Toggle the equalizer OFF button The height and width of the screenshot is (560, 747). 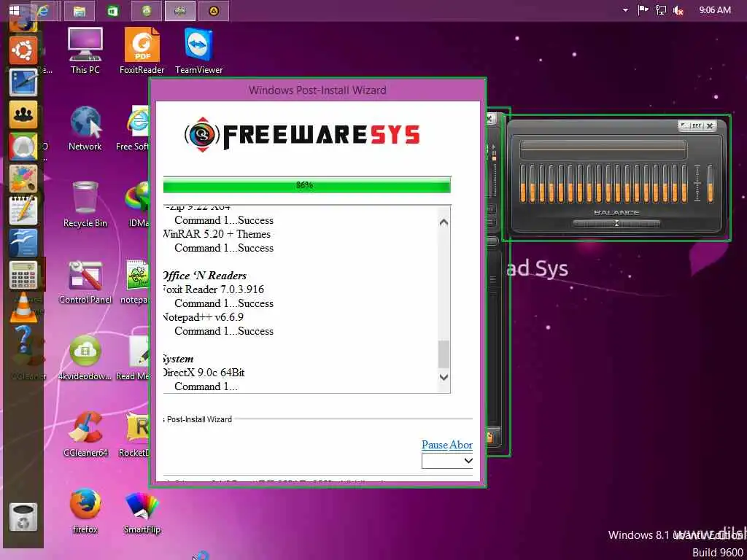(697, 125)
